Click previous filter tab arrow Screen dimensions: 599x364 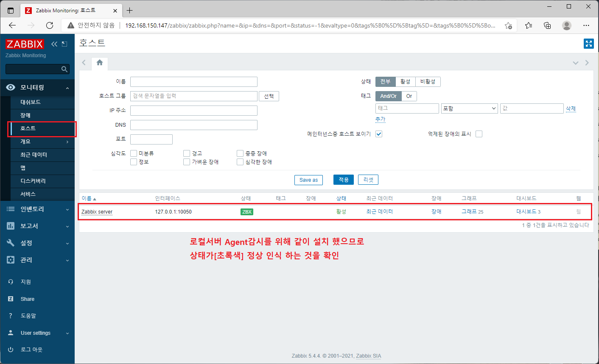[84, 63]
